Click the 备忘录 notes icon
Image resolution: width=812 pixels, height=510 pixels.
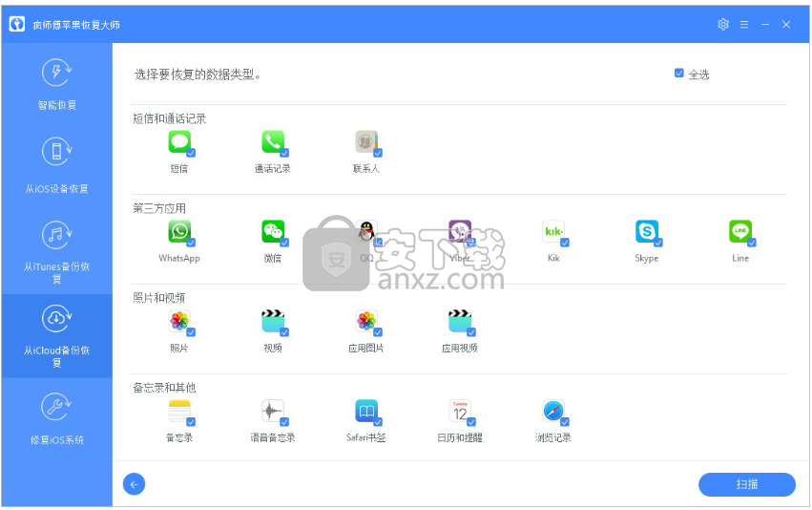179,411
